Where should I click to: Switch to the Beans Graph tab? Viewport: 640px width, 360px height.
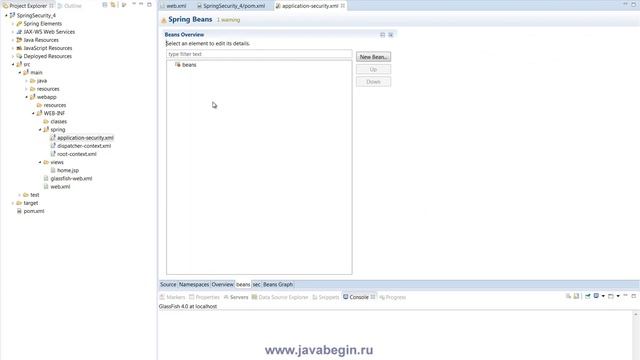pos(278,284)
